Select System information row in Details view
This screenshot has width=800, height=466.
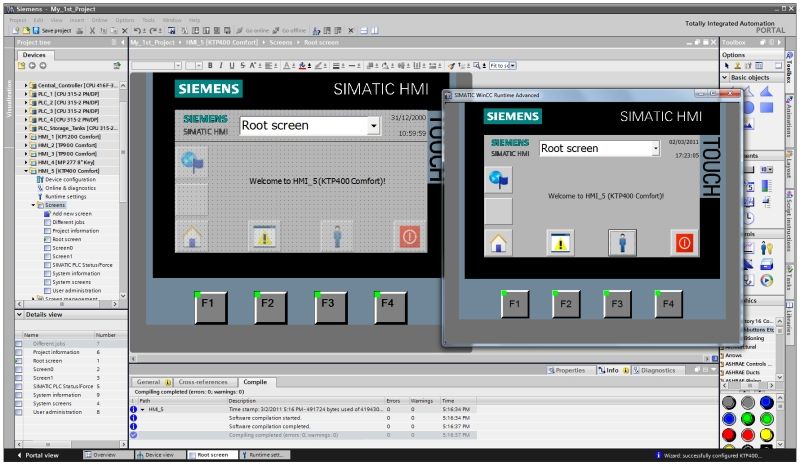click(70, 395)
